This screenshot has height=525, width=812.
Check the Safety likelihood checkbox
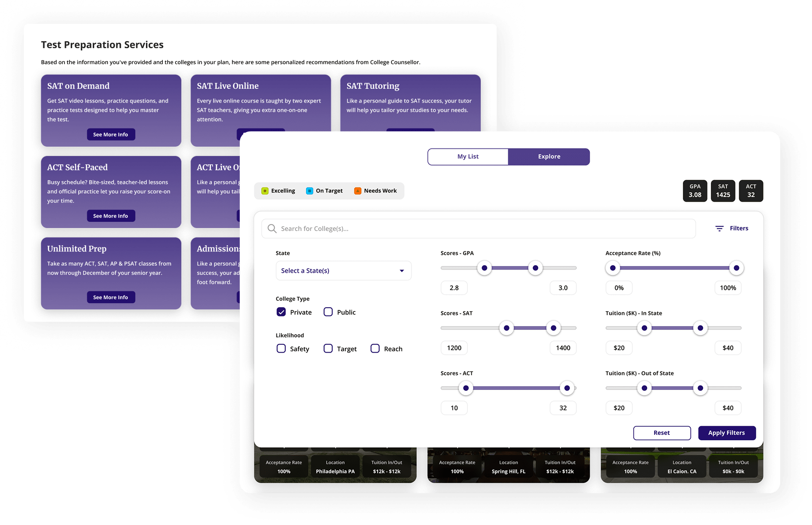tap(281, 348)
